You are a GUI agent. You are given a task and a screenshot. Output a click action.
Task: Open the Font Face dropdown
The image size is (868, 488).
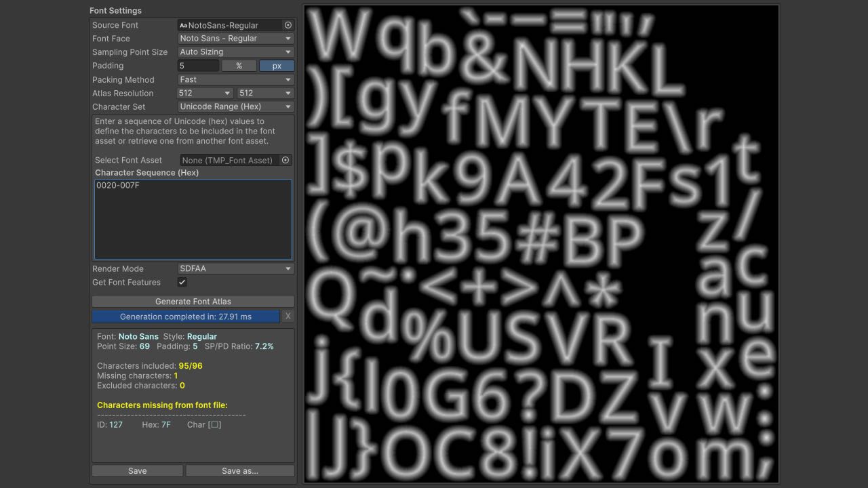pyautogui.click(x=234, y=39)
